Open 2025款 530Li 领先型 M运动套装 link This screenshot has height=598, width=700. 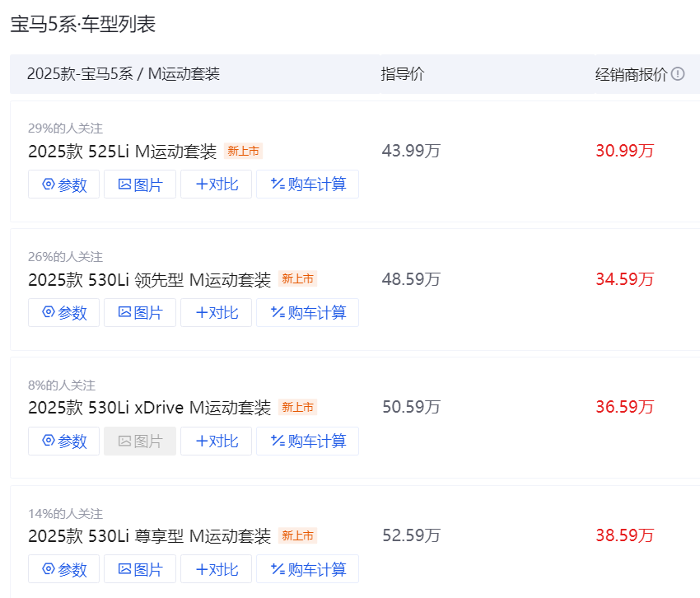point(150,279)
